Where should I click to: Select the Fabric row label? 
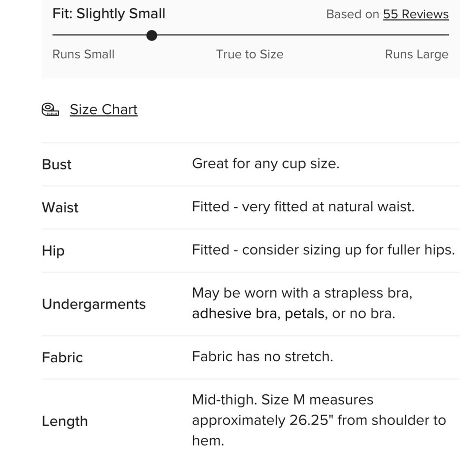(x=62, y=357)
